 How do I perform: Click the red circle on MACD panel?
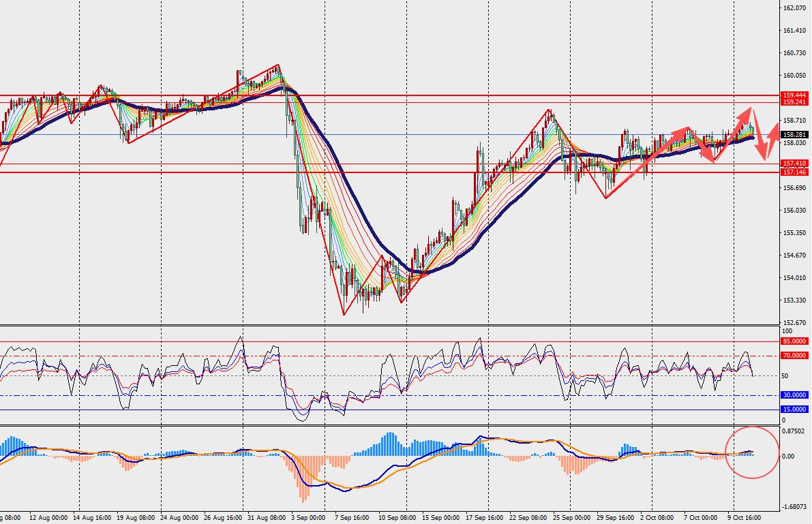pyautogui.click(x=752, y=452)
